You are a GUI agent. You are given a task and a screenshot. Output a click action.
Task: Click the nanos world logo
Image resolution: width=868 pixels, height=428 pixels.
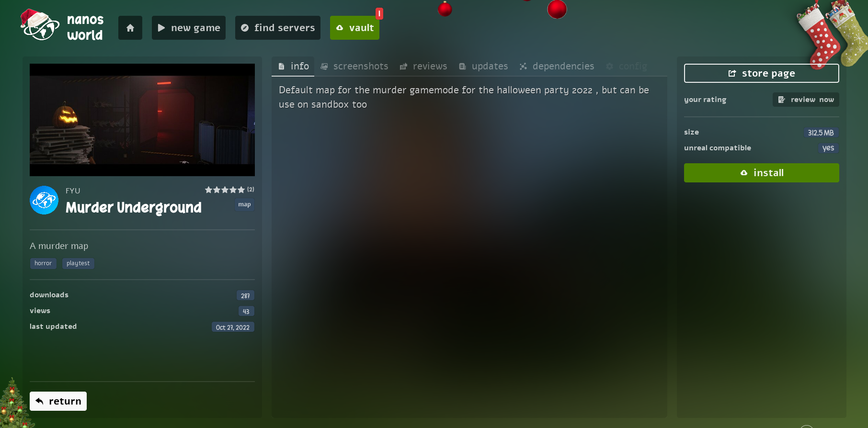pos(62,26)
